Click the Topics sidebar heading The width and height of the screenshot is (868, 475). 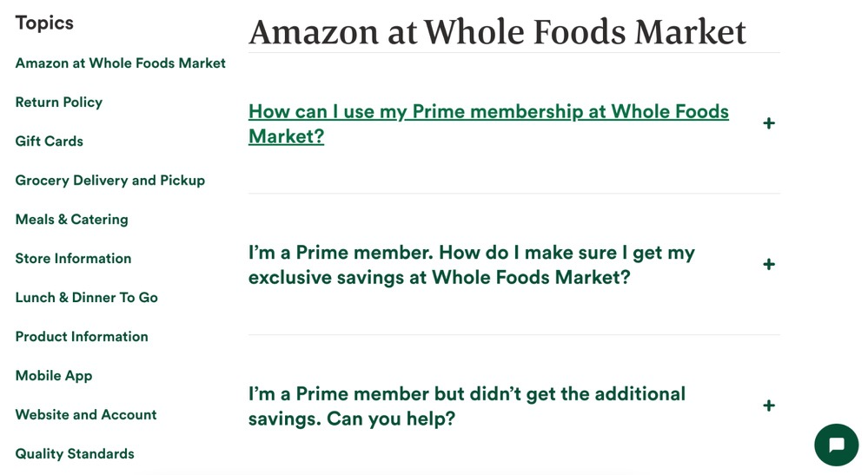(x=44, y=23)
